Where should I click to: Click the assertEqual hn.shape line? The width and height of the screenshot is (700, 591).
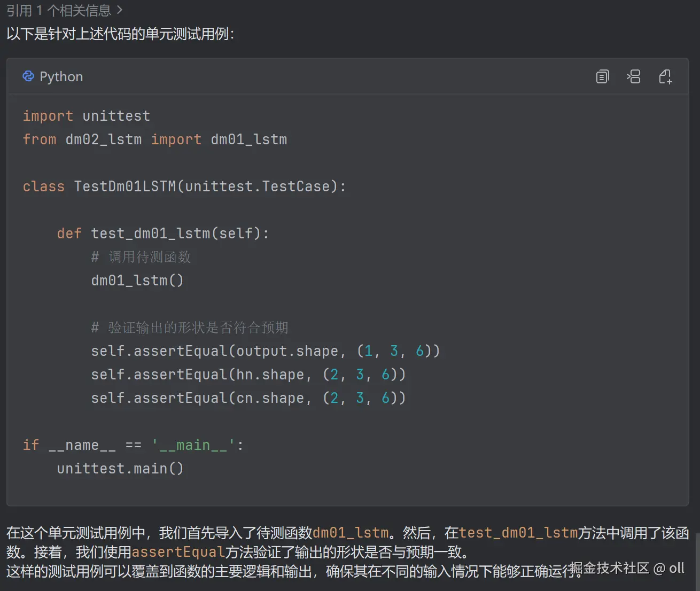(248, 375)
